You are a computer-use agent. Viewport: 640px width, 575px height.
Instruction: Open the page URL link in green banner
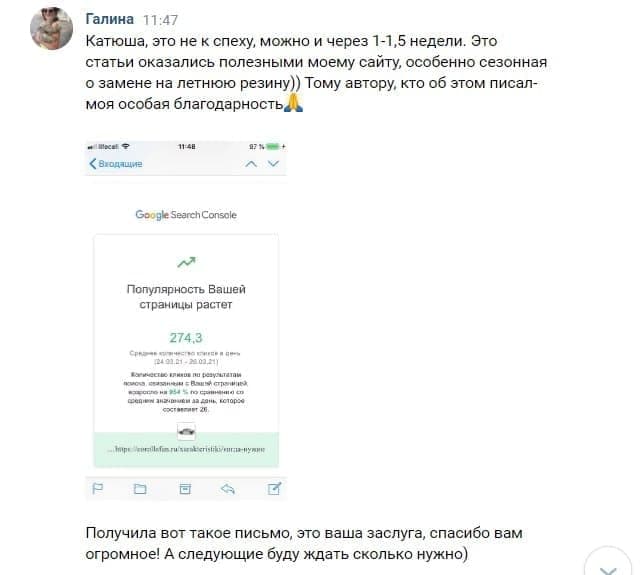pyautogui.click(x=186, y=449)
